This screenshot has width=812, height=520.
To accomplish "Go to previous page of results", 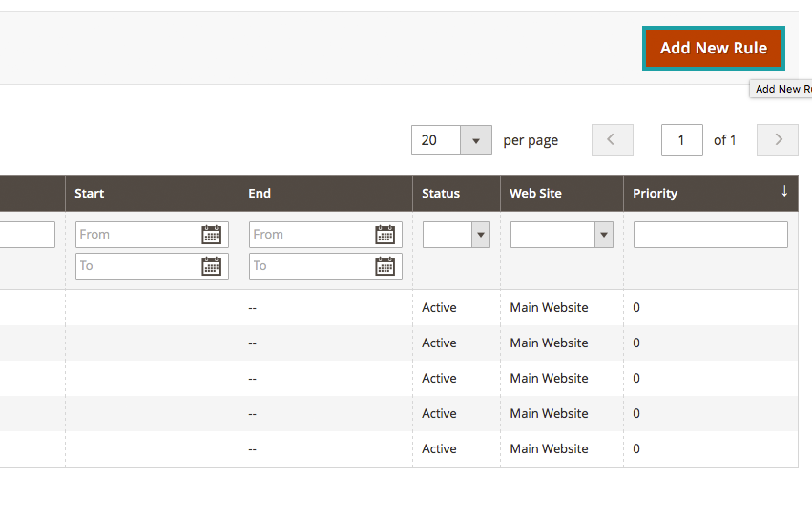I will point(612,140).
